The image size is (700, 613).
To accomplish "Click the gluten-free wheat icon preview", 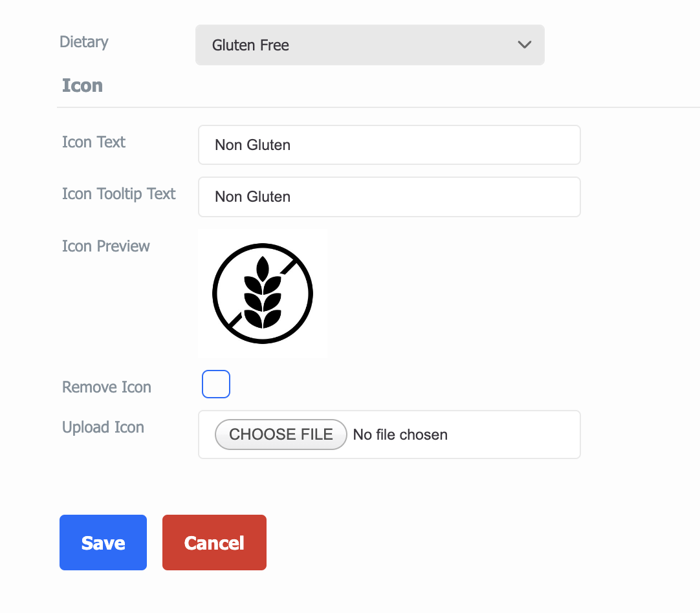I will click(x=263, y=294).
